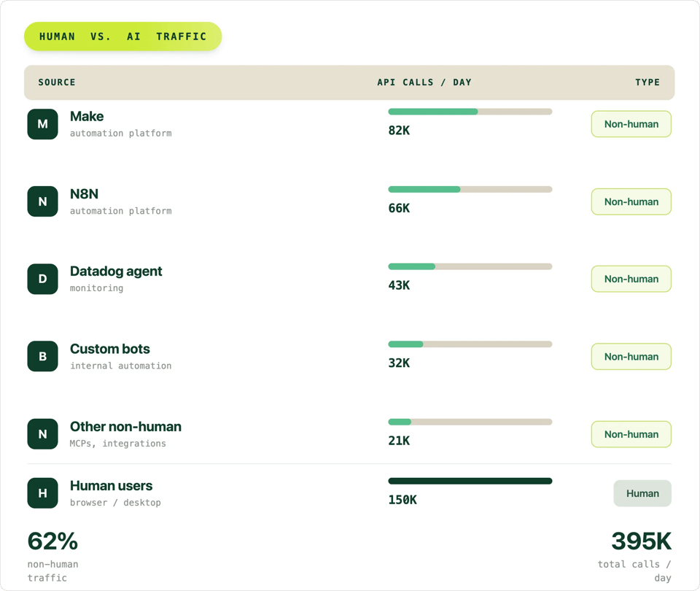The height and width of the screenshot is (591, 700).
Task: Click the 'MCPs, integrations' subtitle text
Action: [x=118, y=444]
